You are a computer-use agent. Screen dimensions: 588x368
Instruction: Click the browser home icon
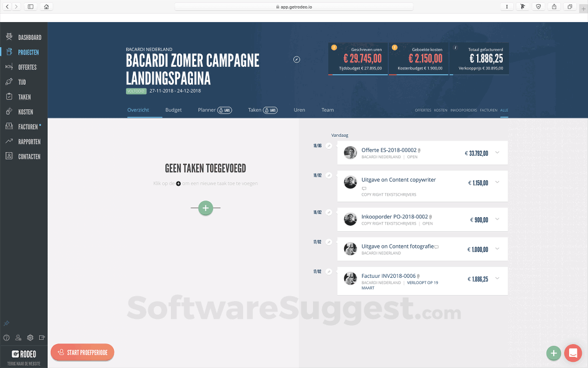coord(46,7)
